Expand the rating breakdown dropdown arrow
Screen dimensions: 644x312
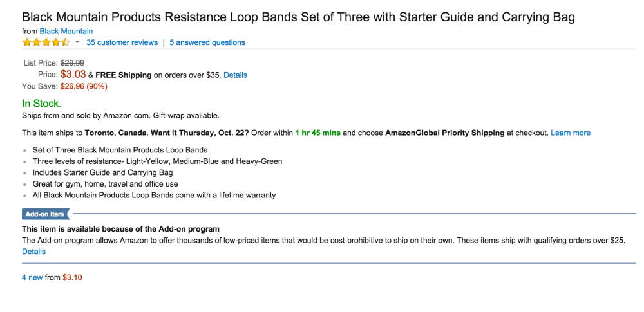tap(77, 42)
